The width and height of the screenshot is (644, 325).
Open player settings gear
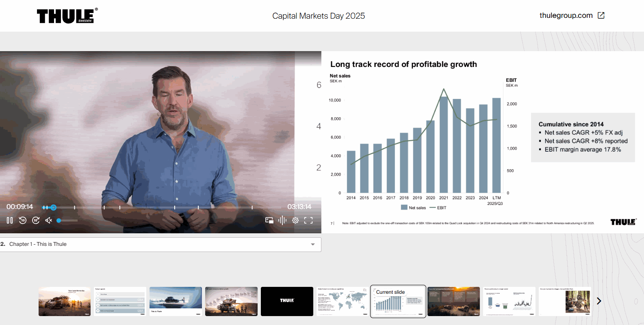click(295, 220)
